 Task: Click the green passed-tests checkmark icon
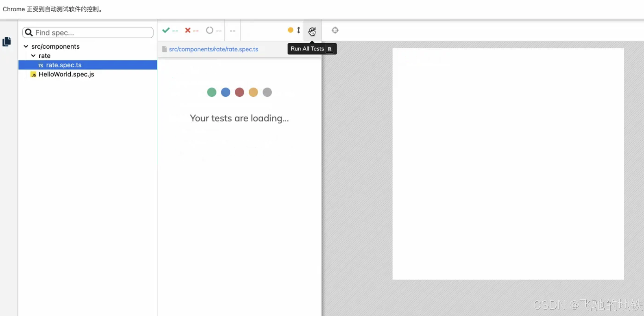click(166, 30)
